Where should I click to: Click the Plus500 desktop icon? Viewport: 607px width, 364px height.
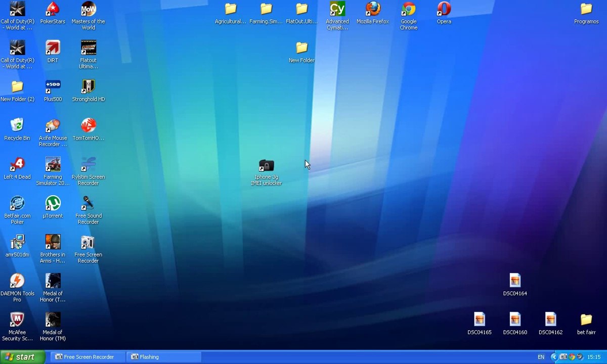pyautogui.click(x=53, y=87)
